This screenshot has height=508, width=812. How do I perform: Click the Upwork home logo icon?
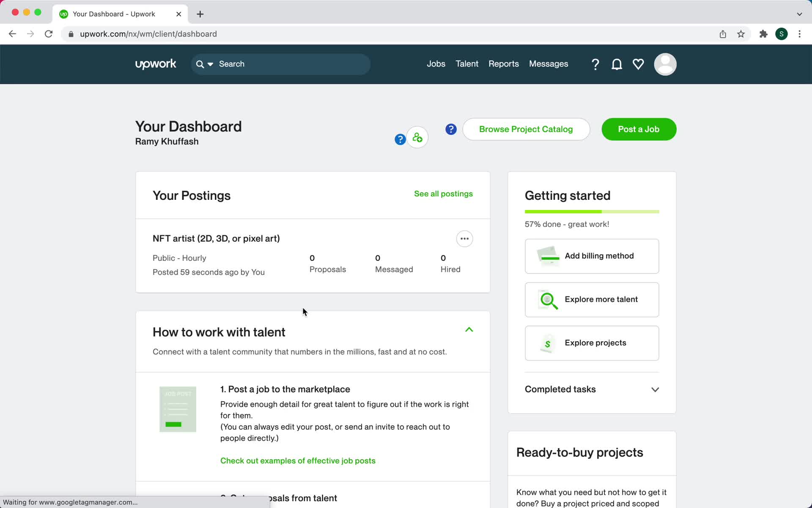coord(156,64)
